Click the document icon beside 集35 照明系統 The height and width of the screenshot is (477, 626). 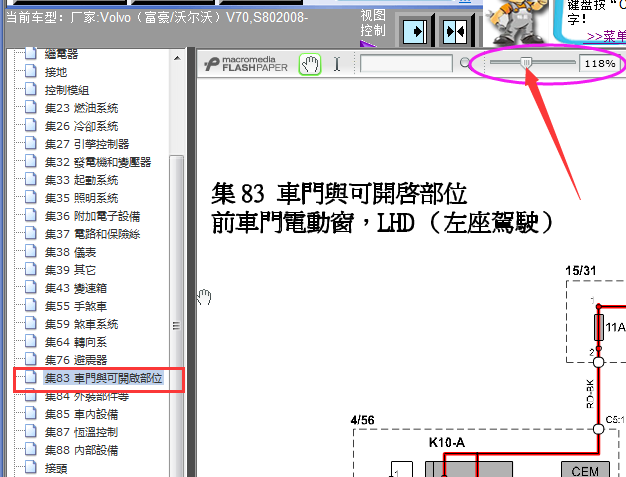31,197
